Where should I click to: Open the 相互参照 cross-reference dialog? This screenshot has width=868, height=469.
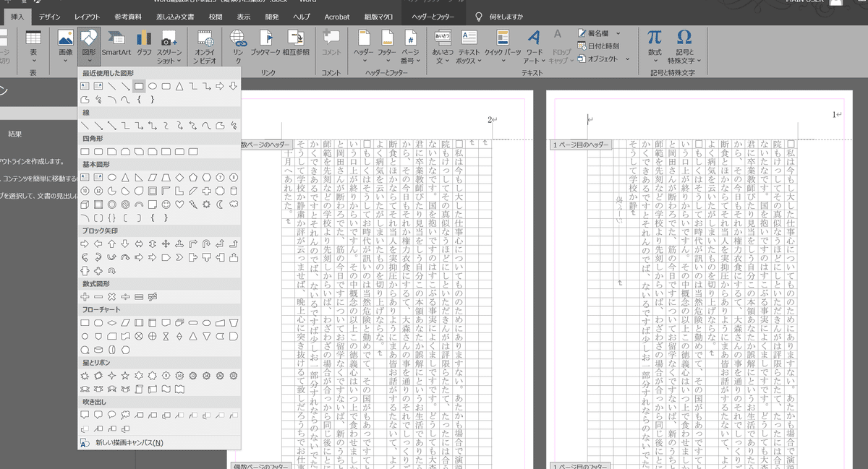coord(295,43)
